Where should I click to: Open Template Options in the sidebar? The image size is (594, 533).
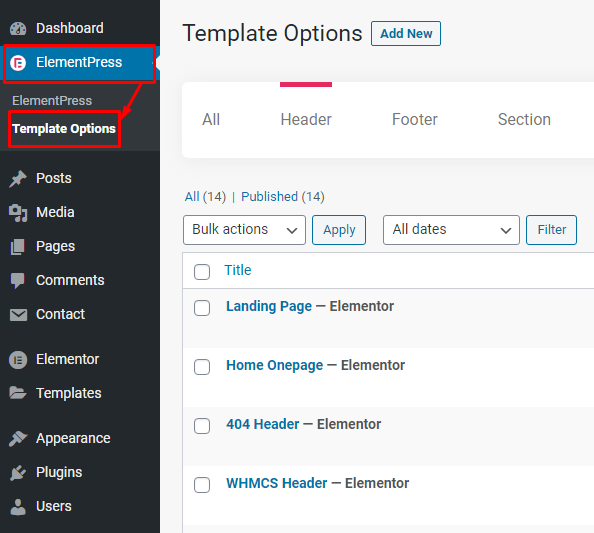coord(64,129)
